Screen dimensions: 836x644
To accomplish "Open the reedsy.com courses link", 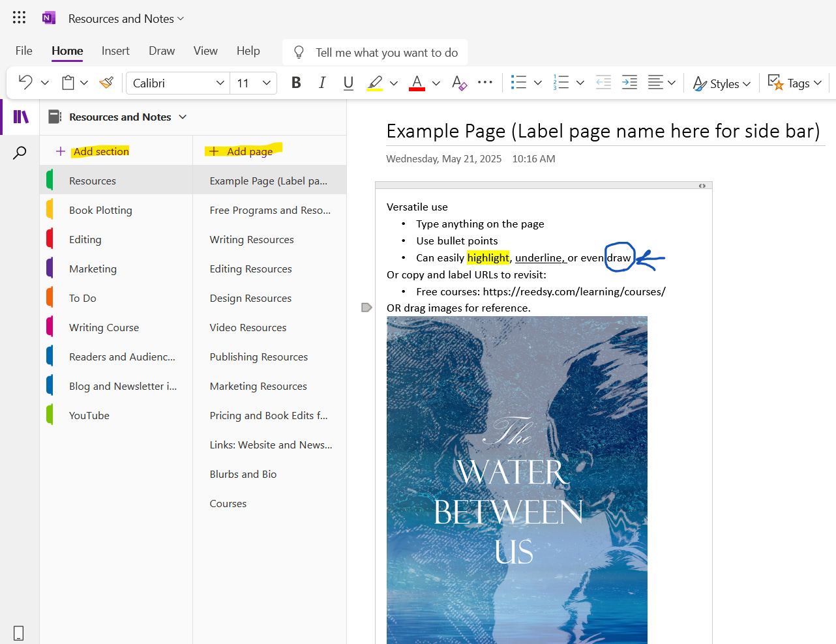I will [x=575, y=291].
